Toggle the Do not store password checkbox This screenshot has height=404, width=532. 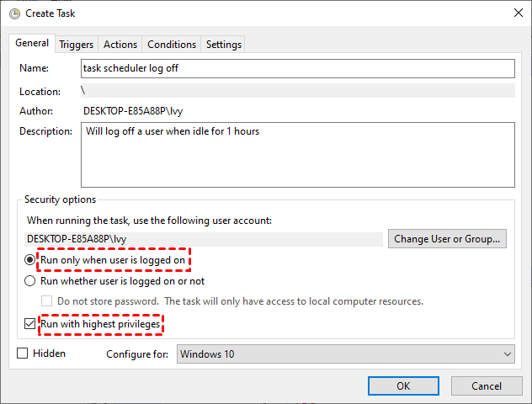[47, 301]
